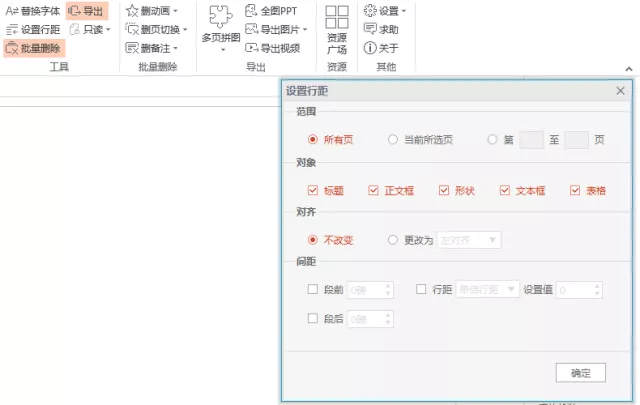Select the 所有页 radio button
This screenshot has width=640, height=405.
click(x=313, y=140)
